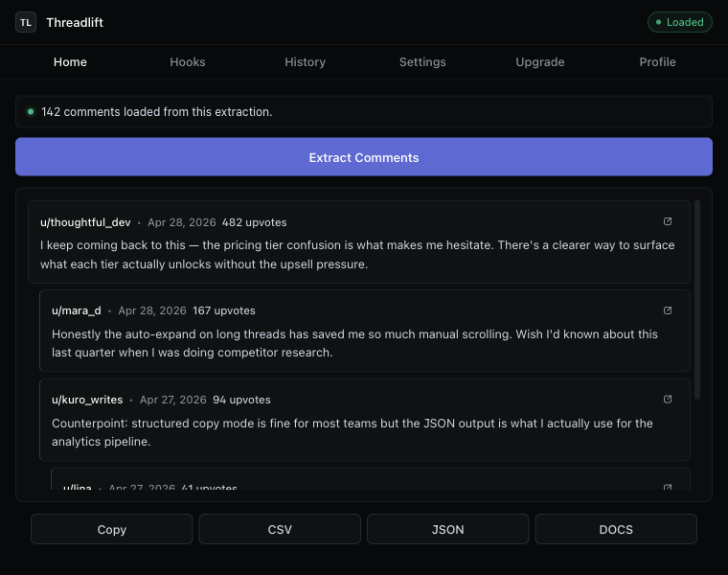This screenshot has width=728, height=575.
Task: Click the auto-expand on long threads comment text
Action: (354, 343)
